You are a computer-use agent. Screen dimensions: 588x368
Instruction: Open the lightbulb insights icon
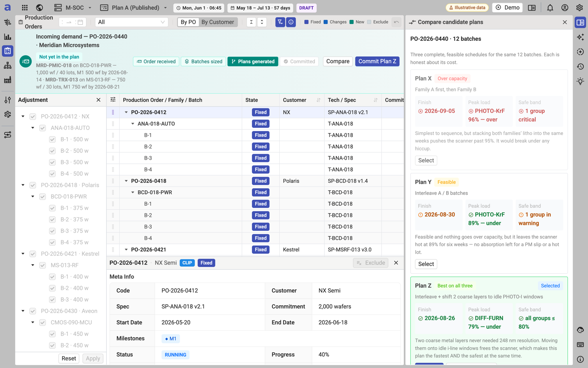point(580,81)
